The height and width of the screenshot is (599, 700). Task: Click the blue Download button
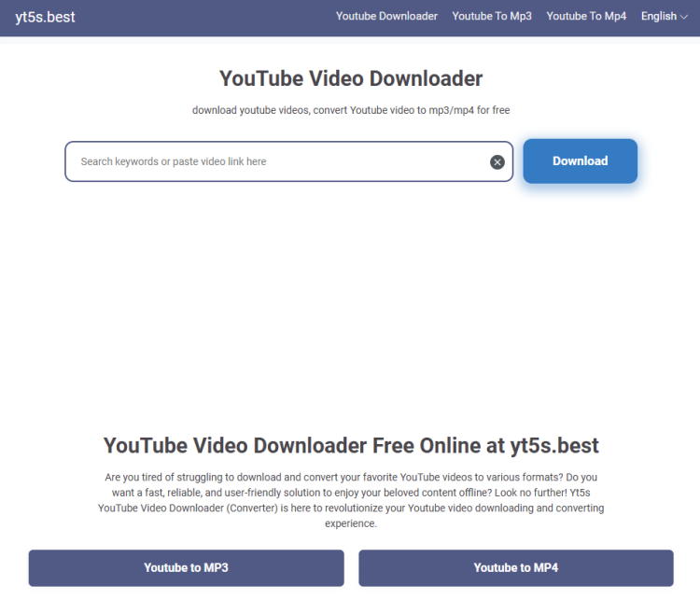pyautogui.click(x=580, y=161)
